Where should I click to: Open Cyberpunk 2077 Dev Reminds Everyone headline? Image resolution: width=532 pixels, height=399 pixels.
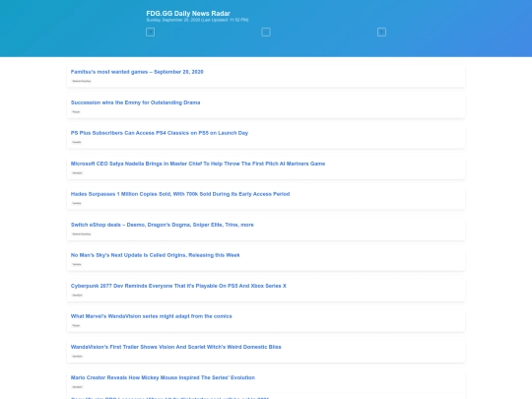coord(178,286)
